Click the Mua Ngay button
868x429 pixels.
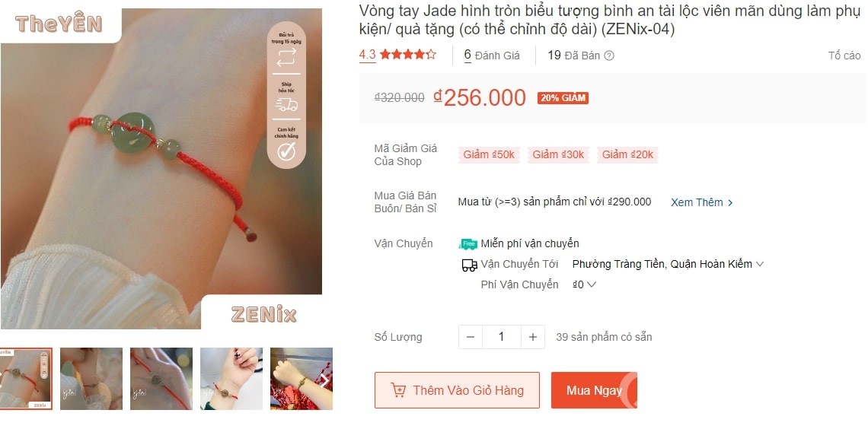click(x=594, y=390)
